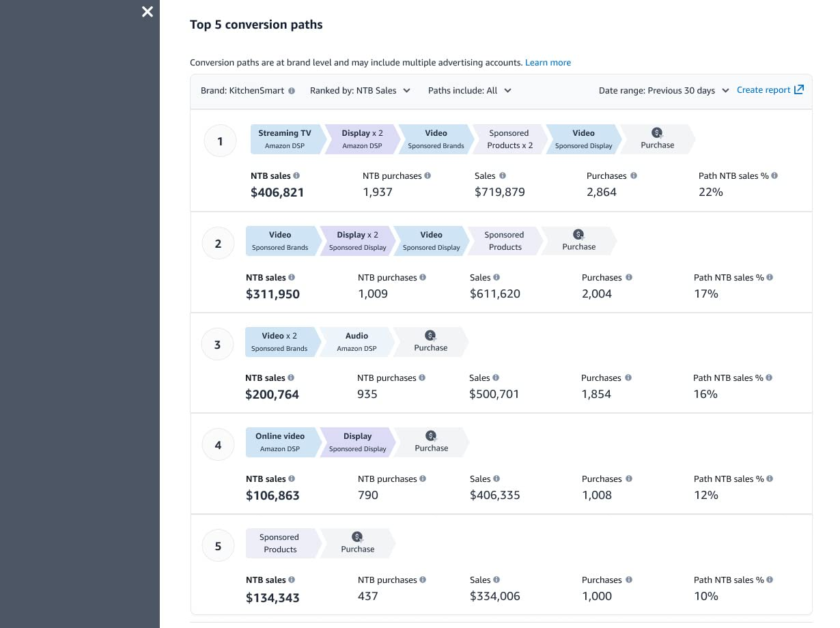The width and height of the screenshot is (840, 628).
Task: Click the Sponsored Products step in path 5
Action: coord(280,543)
